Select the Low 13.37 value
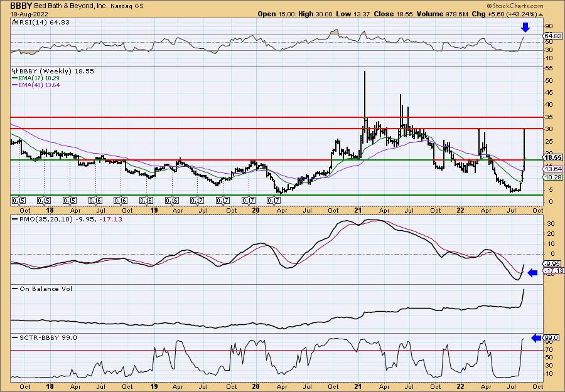 (x=353, y=14)
